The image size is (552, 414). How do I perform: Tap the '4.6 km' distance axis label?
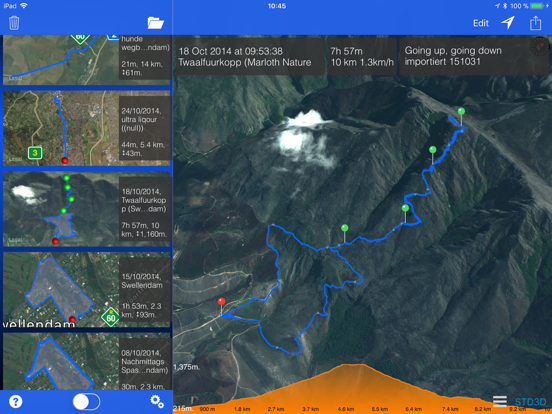coord(345,409)
